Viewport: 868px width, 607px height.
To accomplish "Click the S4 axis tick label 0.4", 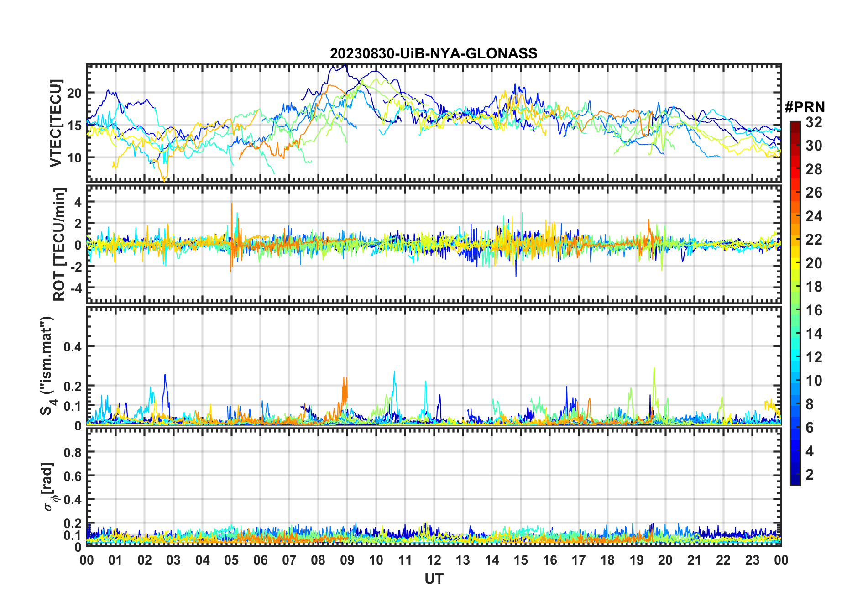I will [72, 347].
